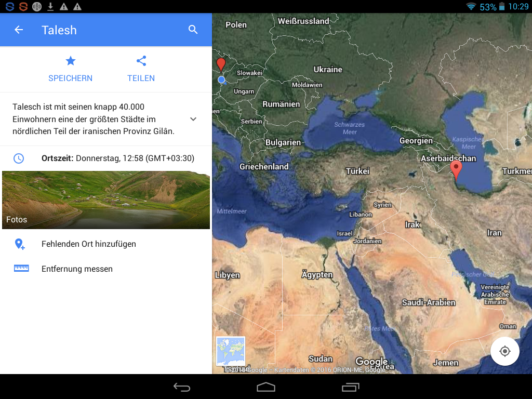532x399 pixels.
Task: Select Fehlenden Ort hinzufügen
Action: click(x=89, y=244)
